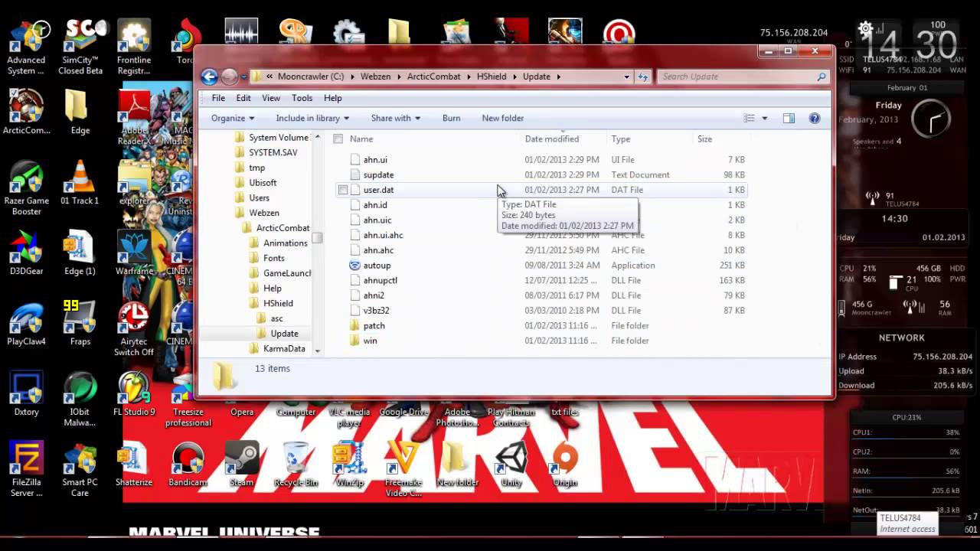Image resolution: width=980 pixels, height=551 pixels.
Task: Launch Unity desktop shortcut
Action: point(511,465)
